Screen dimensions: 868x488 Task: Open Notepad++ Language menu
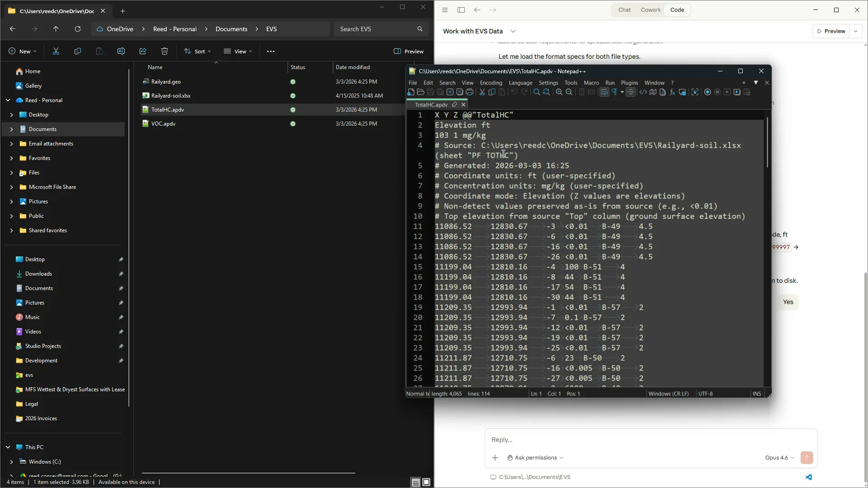point(520,83)
